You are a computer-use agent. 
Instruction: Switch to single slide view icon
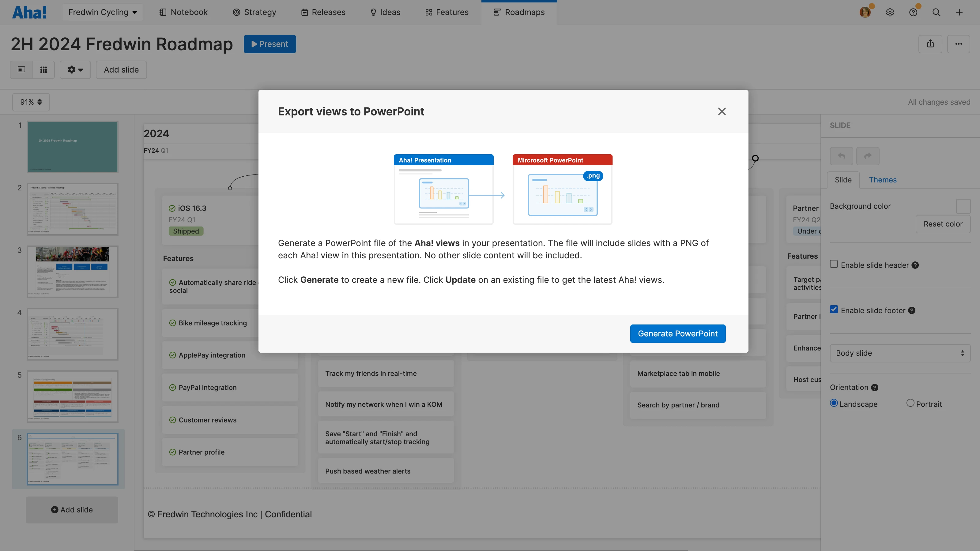point(21,69)
